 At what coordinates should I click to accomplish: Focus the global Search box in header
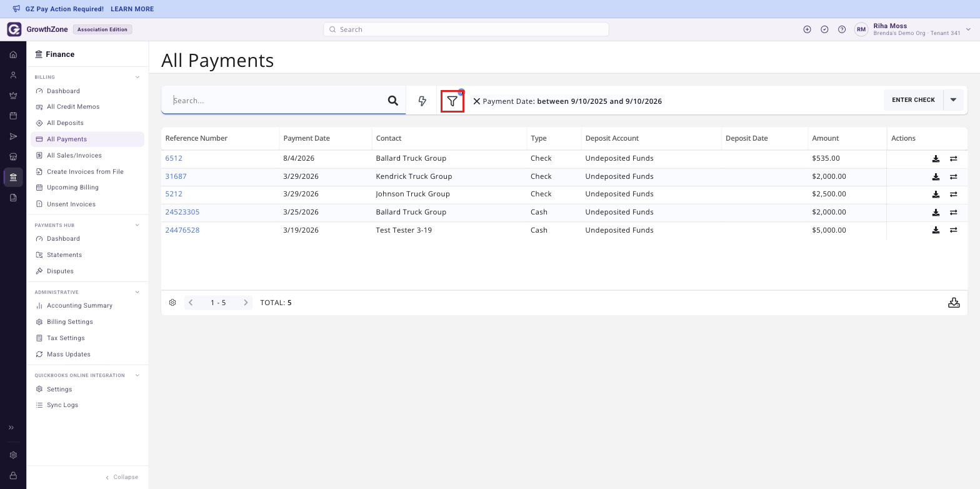tap(466, 29)
